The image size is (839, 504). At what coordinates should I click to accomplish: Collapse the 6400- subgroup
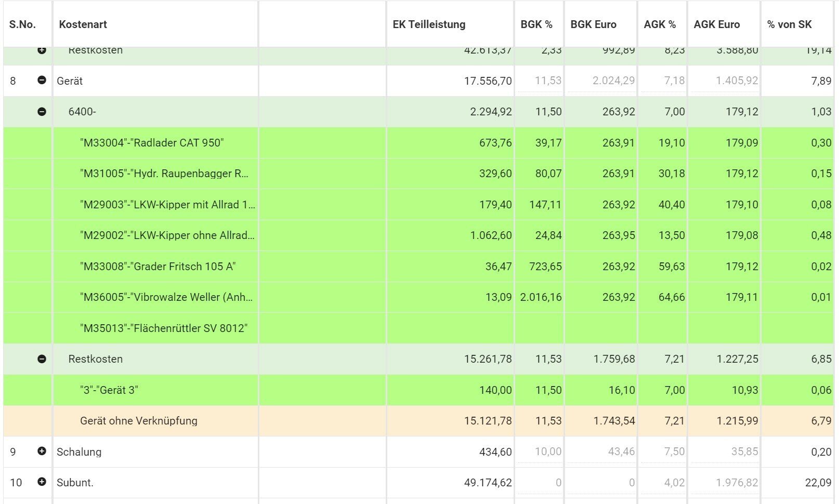(42, 112)
